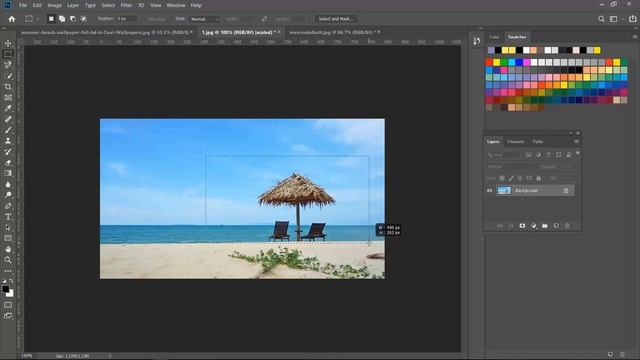Screen dimensions: 640x360
Task: Select the Eraser tool
Action: 8,162
